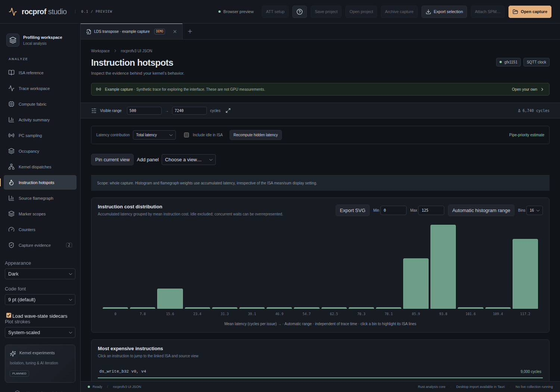Click the Profiling workspace layers icon
This screenshot has height=392, width=560.
(13, 40)
